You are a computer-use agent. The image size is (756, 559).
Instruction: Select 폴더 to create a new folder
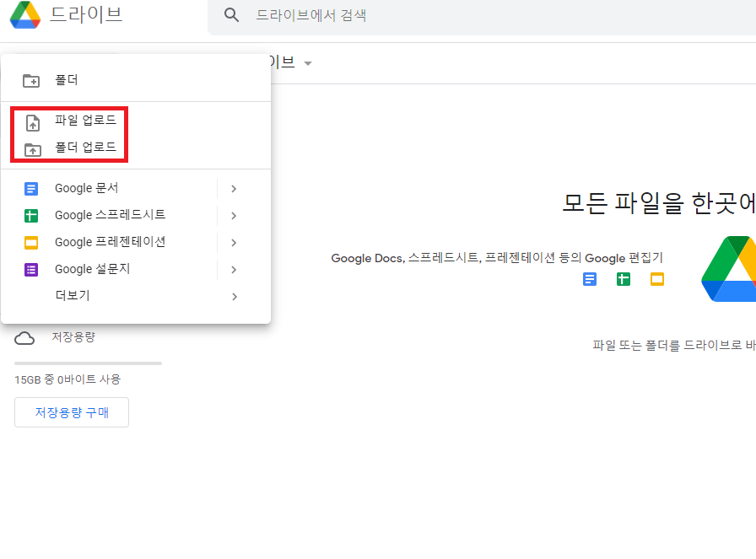[136, 80]
